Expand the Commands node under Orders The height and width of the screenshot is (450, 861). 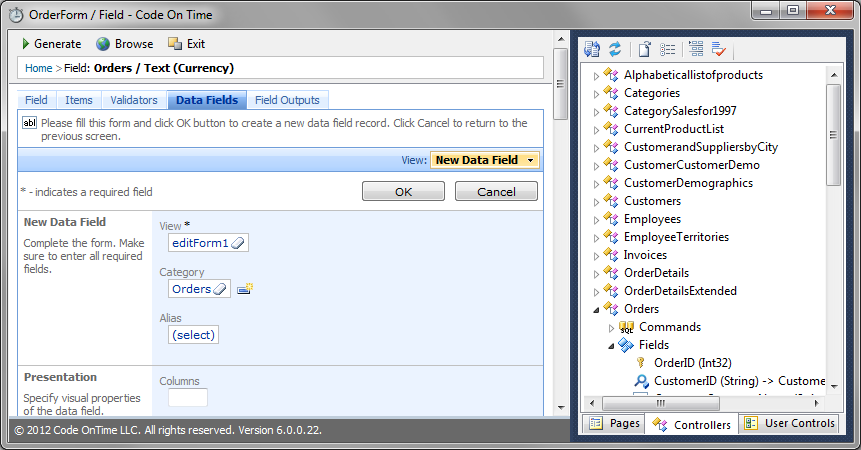tap(612, 328)
